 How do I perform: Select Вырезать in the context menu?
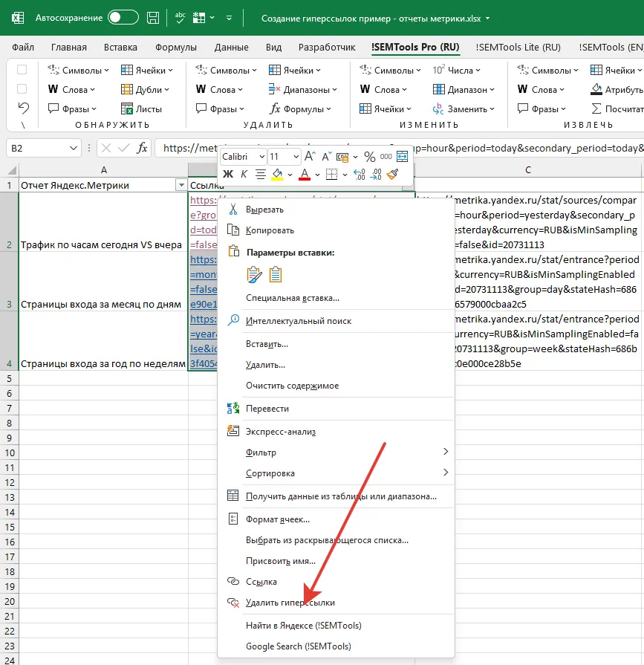click(336, 210)
